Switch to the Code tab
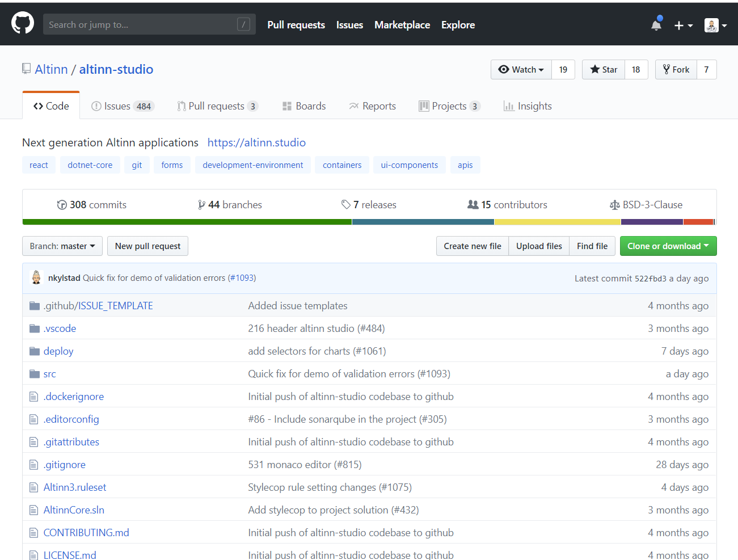Image resolution: width=738 pixels, height=560 pixels. [51, 106]
